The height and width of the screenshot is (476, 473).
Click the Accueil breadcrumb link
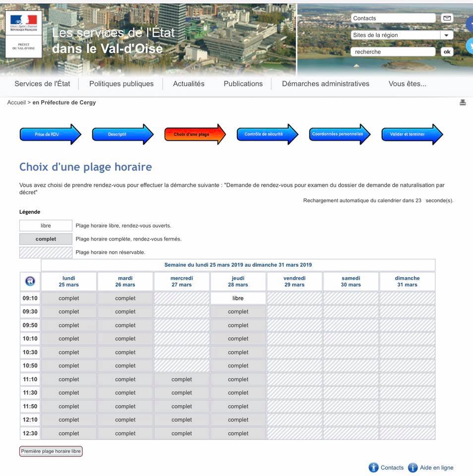tap(16, 102)
